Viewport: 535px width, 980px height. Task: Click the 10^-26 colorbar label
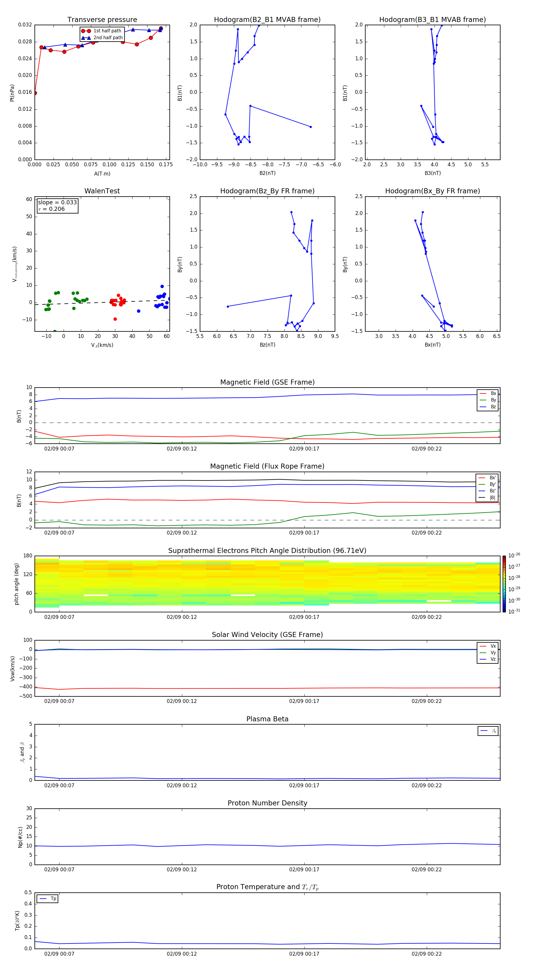[514, 555]
